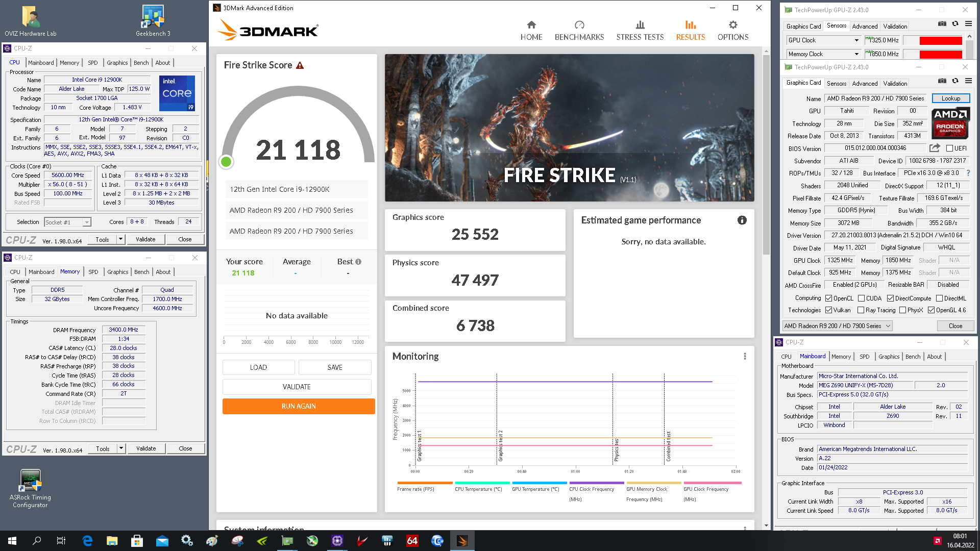Open the Geekbench 3 desktop shortcut

[153, 21]
